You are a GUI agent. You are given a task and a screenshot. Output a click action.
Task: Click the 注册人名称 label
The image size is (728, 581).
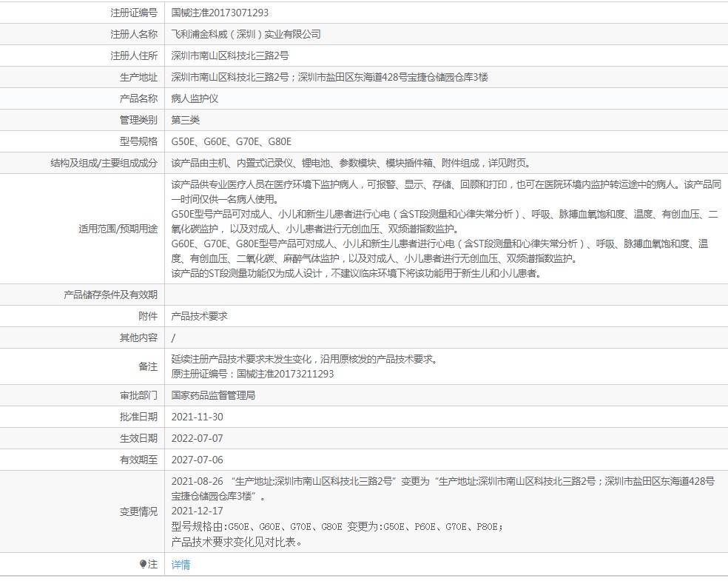click(x=134, y=34)
